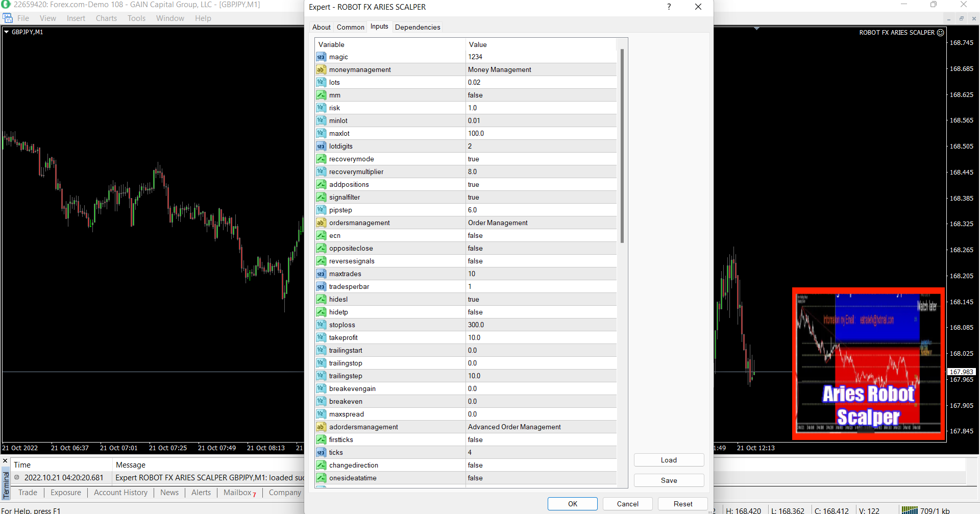
Task: Click the stoploss double type icon
Action: coord(321,325)
